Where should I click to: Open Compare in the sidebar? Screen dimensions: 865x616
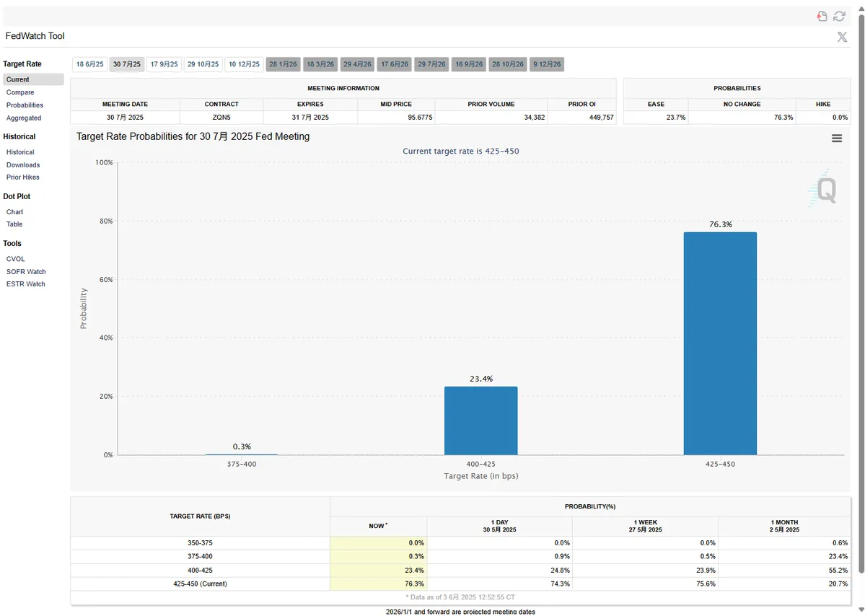[20, 92]
